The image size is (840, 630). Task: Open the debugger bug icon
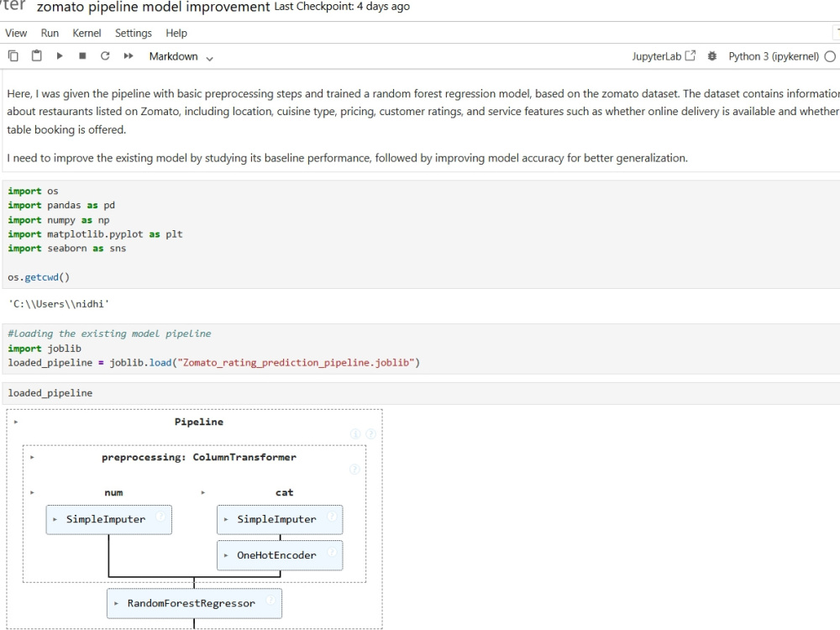click(x=712, y=55)
